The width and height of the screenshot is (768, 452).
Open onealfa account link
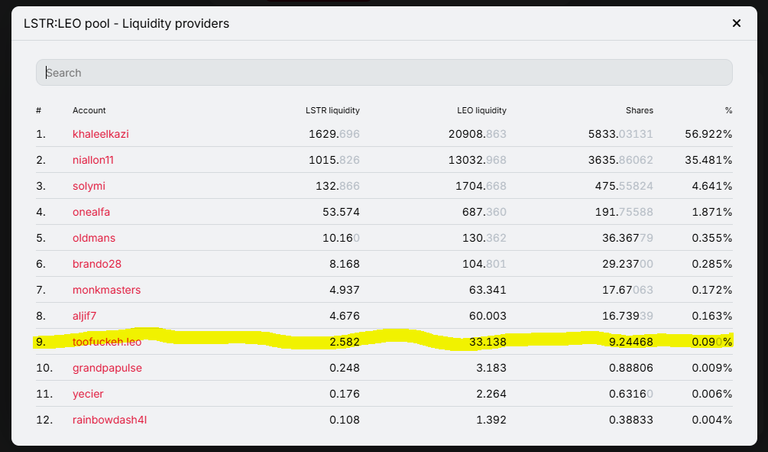91,212
